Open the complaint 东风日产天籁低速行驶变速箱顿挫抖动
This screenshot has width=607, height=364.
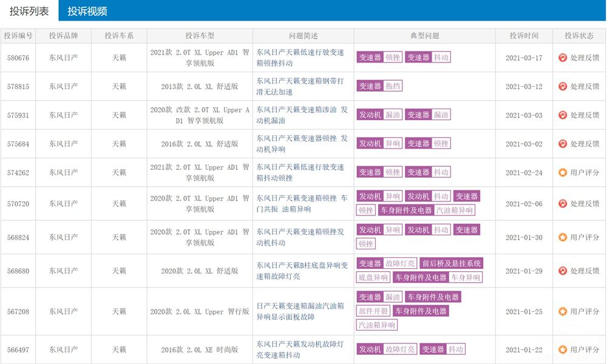pyautogui.click(x=300, y=58)
